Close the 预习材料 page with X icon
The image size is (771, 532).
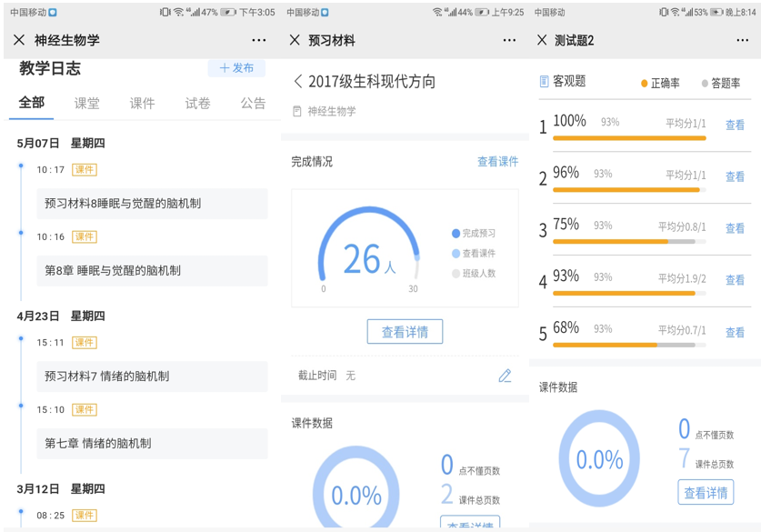[295, 40]
